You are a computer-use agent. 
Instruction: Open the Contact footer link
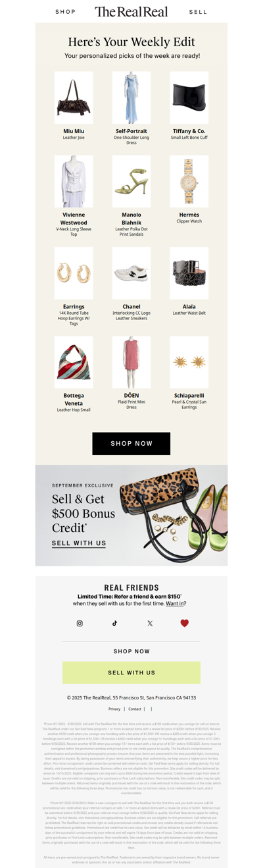[135, 709]
